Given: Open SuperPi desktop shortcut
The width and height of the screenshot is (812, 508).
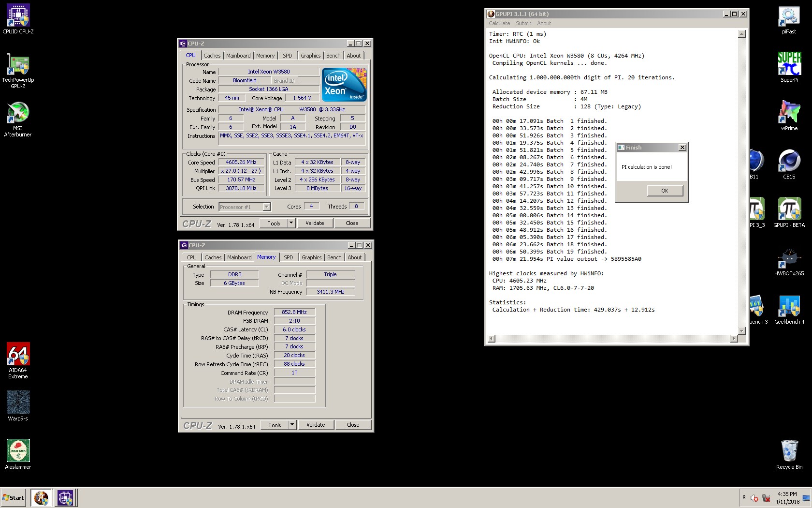Looking at the screenshot, I should point(789,68).
